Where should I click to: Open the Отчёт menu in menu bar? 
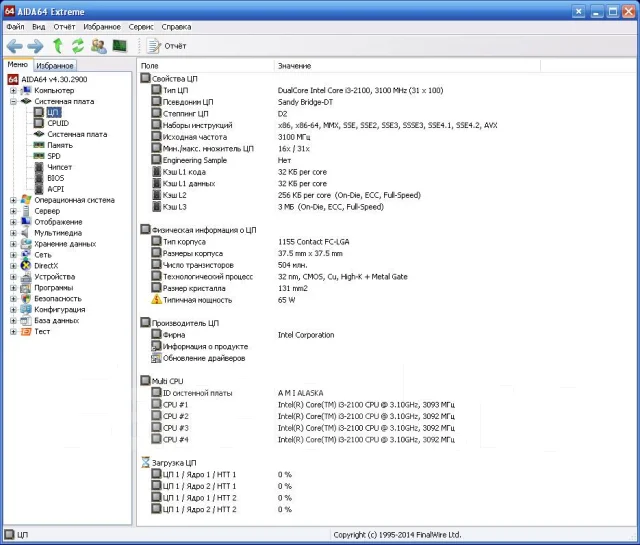tap(64, 27)
